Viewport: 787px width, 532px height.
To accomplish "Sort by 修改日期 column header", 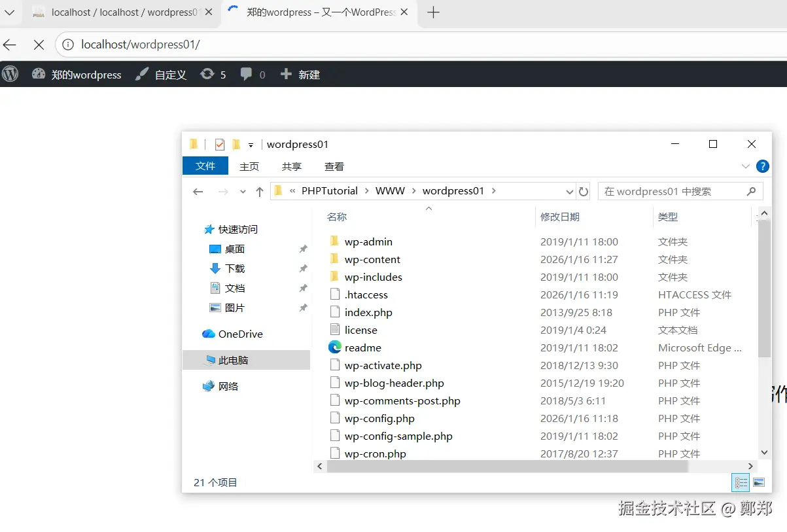I will point(560,217).
